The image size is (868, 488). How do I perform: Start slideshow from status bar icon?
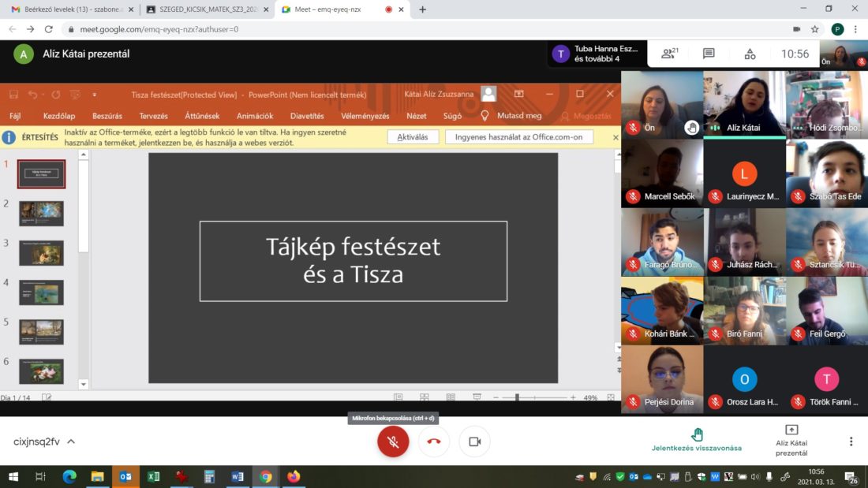point(477,397)
